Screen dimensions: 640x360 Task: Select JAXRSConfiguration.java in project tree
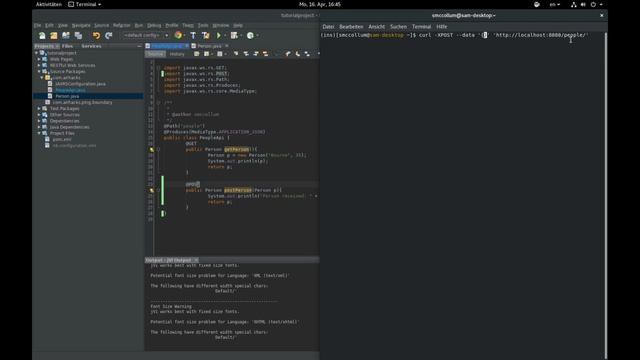(x=80, y=84)
